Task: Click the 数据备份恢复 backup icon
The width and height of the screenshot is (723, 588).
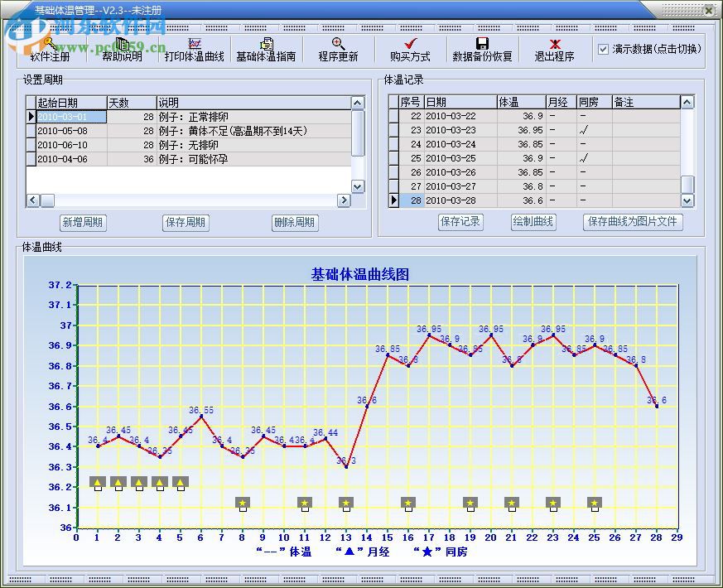Action: click(480, 50)
